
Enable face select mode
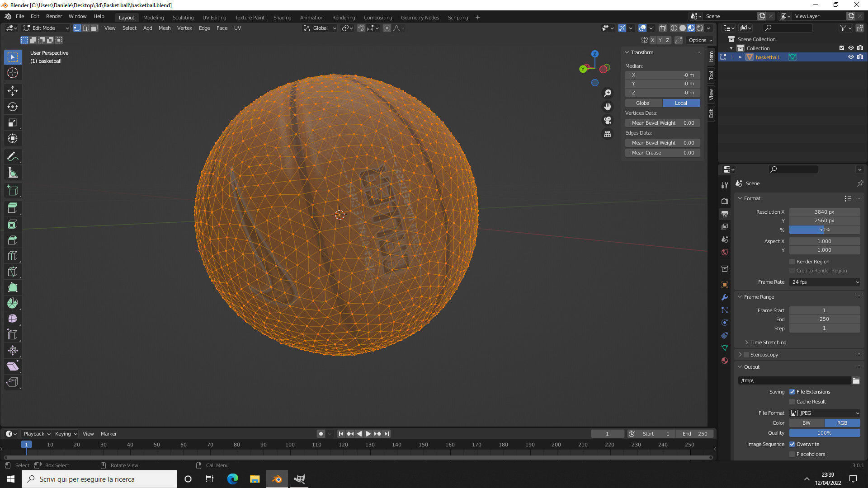point(94,28)
